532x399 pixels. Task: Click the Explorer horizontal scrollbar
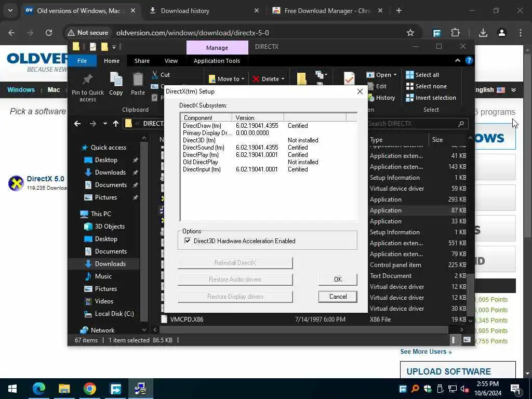pos(303,329)
